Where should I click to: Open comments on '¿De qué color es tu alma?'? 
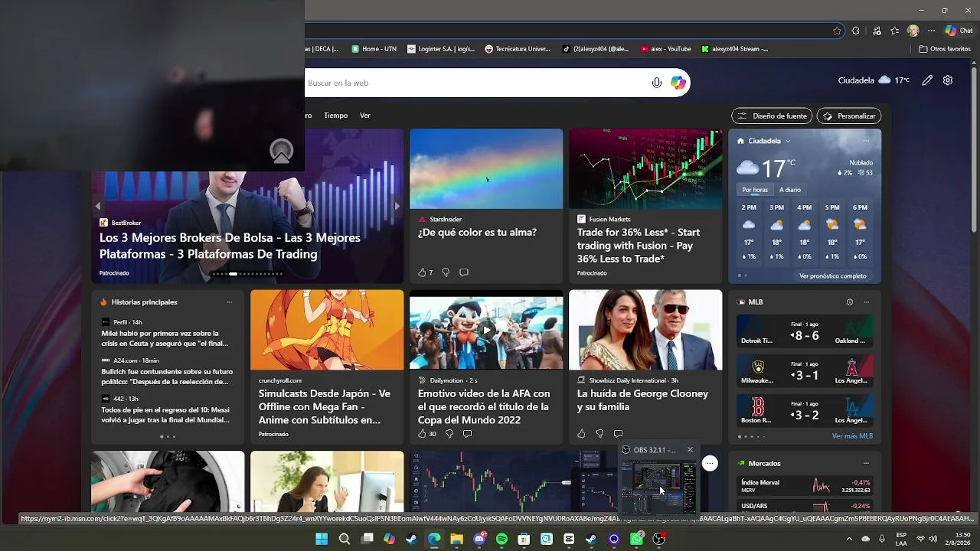click(x=464, y=272)
